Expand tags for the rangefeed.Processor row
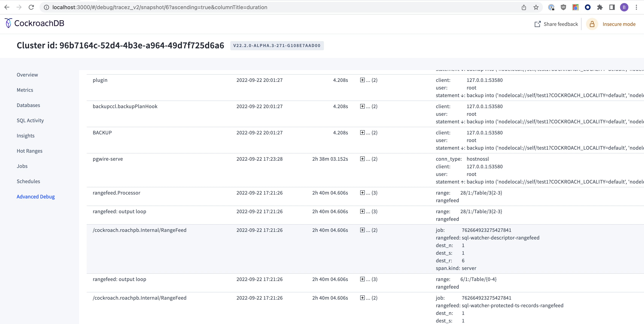The image size is (644, 324). click(x=362, y=193)
